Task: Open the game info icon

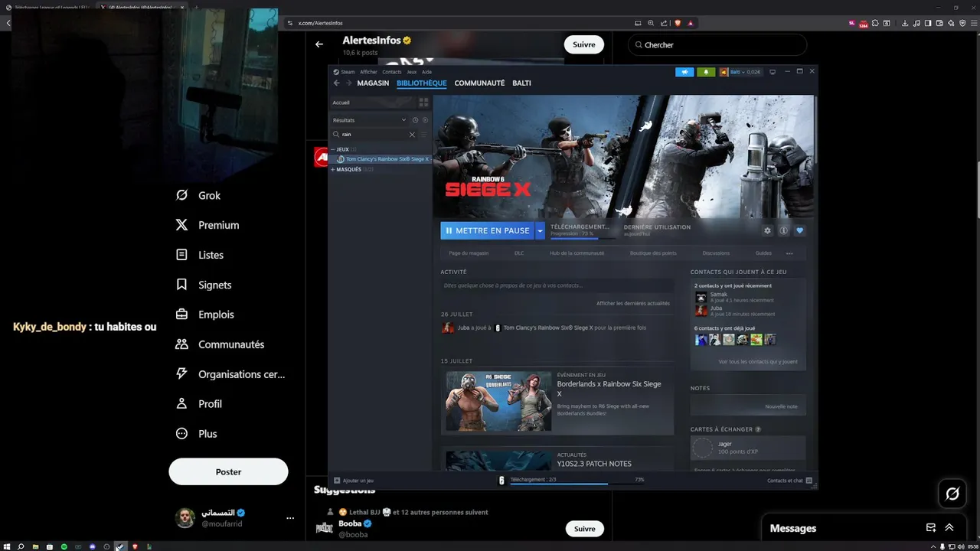Action: click(784, 230)
